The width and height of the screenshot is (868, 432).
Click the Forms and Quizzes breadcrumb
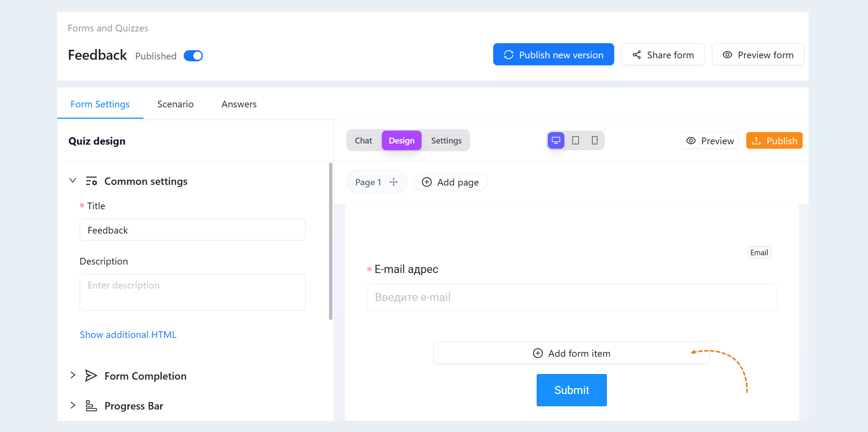point(108,28)
